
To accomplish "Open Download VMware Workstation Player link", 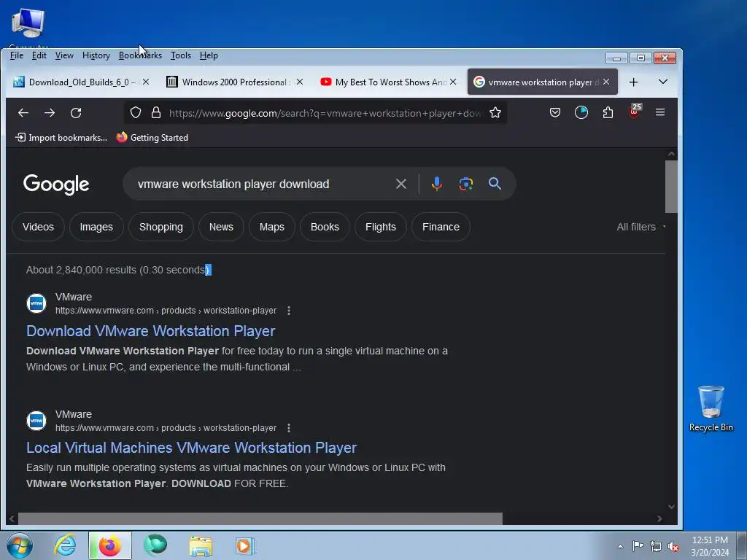I will click(150, 331).
